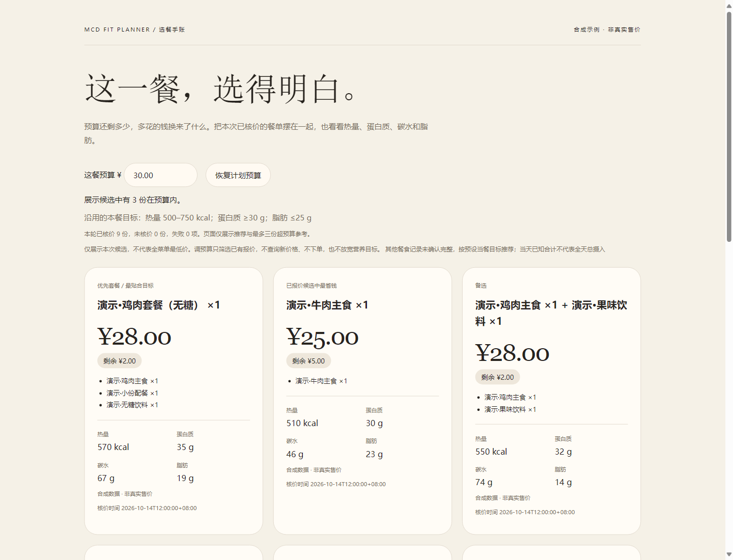Viewport: 733px width, 560px height.
Task: Click the 本轮已核价 9 份 status line
Action: [x=198, y=234]
